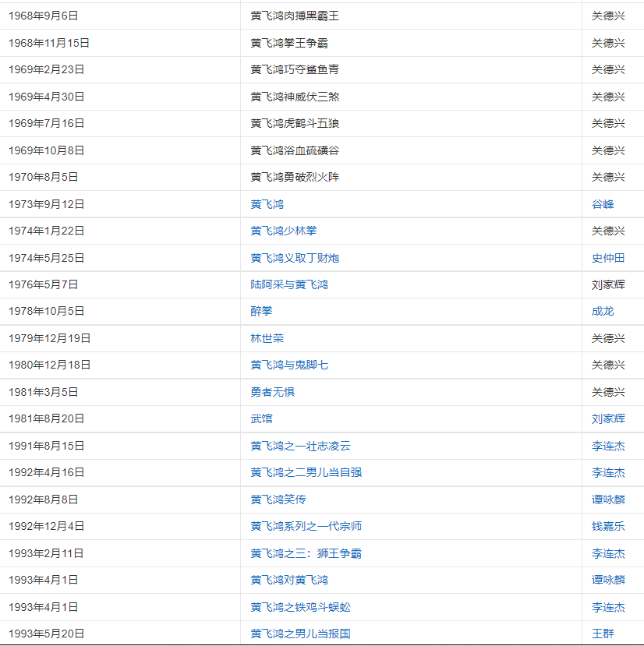Click the date 1969年10月8日

coord(46,151)
